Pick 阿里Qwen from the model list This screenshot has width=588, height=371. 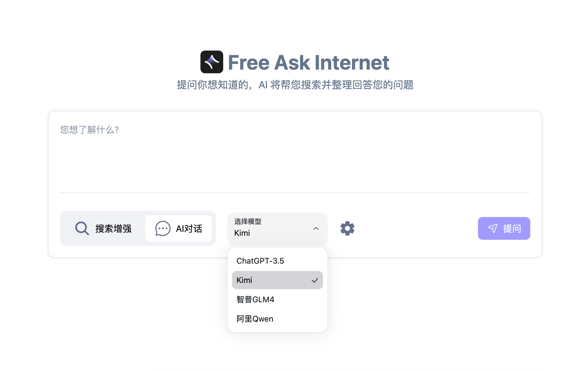(x=255, y=319)
